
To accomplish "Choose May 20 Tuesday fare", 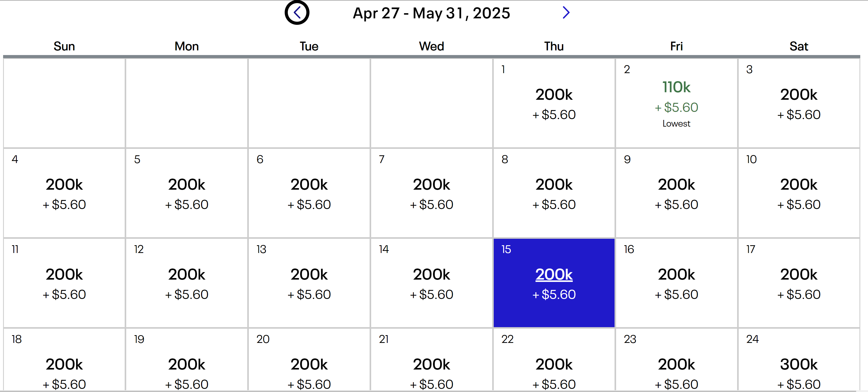I will coord(309,360).
